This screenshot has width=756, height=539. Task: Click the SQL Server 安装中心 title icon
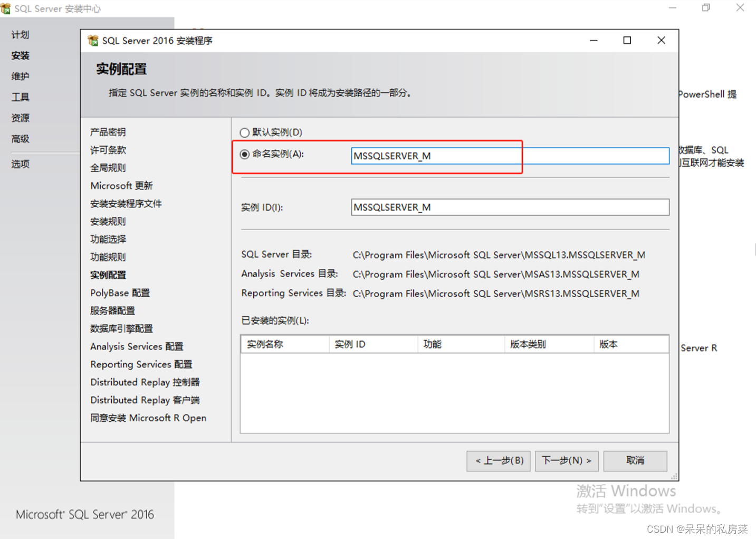(5, 8)
